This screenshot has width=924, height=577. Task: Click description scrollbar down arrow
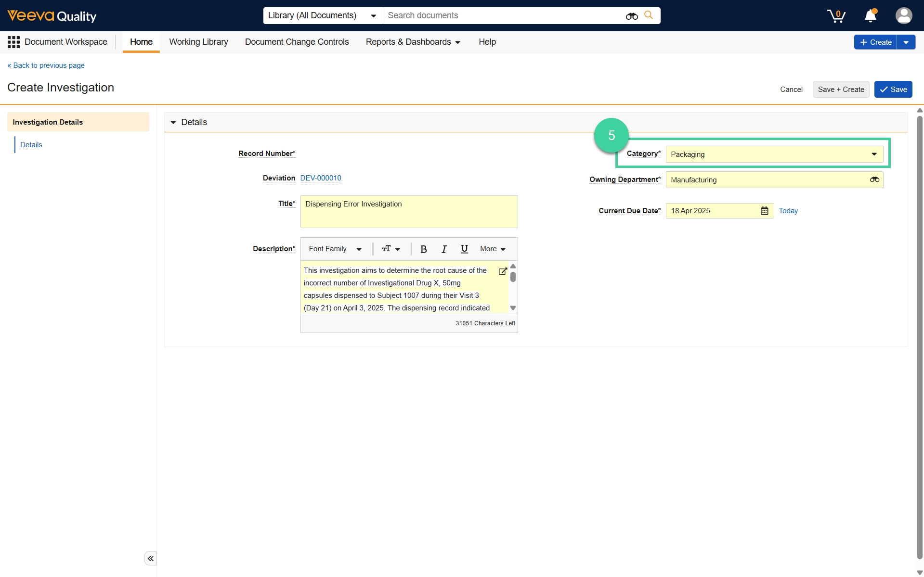pos(513,308)
